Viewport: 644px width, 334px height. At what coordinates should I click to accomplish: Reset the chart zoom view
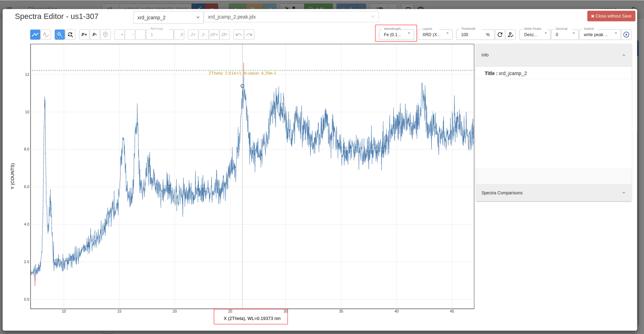pyautogui.click(x=70, y=34)
